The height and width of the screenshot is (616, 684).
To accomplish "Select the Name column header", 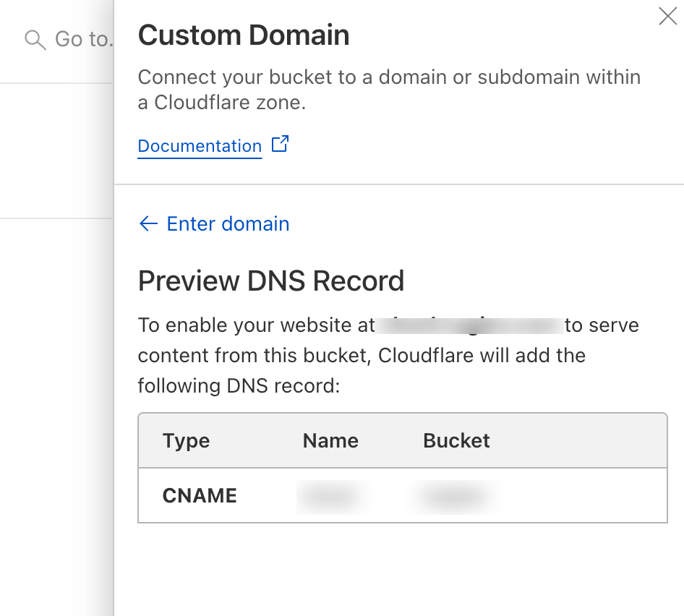I will click(x=330, y=441).
